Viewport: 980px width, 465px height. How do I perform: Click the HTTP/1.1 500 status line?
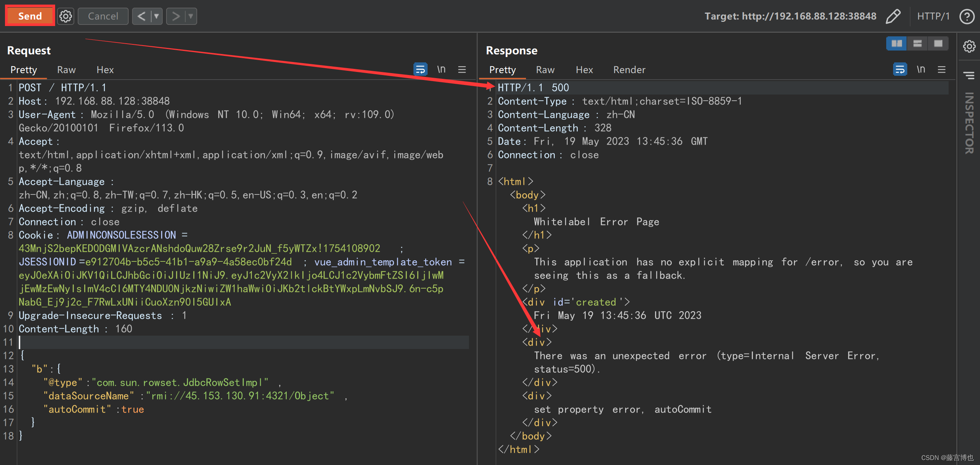[x=533, y=88]
